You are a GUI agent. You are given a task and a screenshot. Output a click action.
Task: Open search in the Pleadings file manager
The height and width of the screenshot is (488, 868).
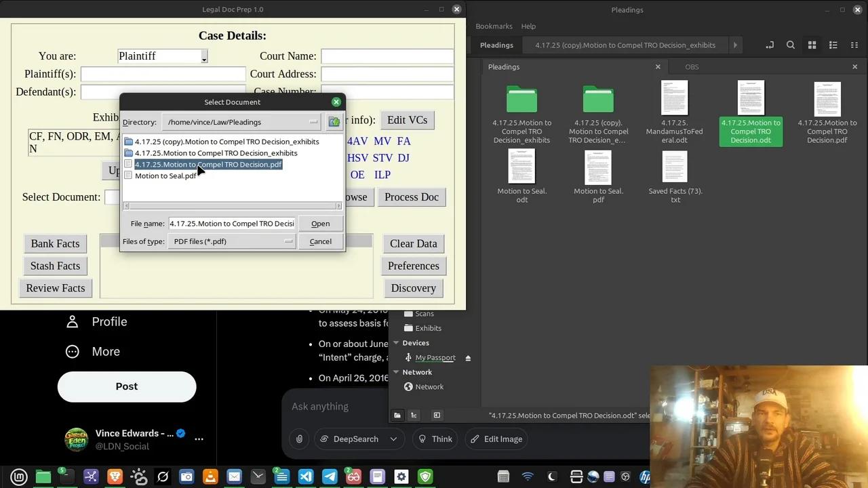(x=791, y=45)
